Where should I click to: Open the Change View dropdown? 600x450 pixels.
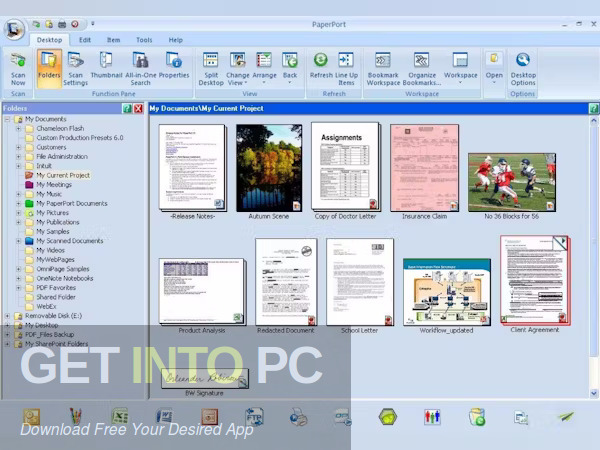[x=238, y=69]
